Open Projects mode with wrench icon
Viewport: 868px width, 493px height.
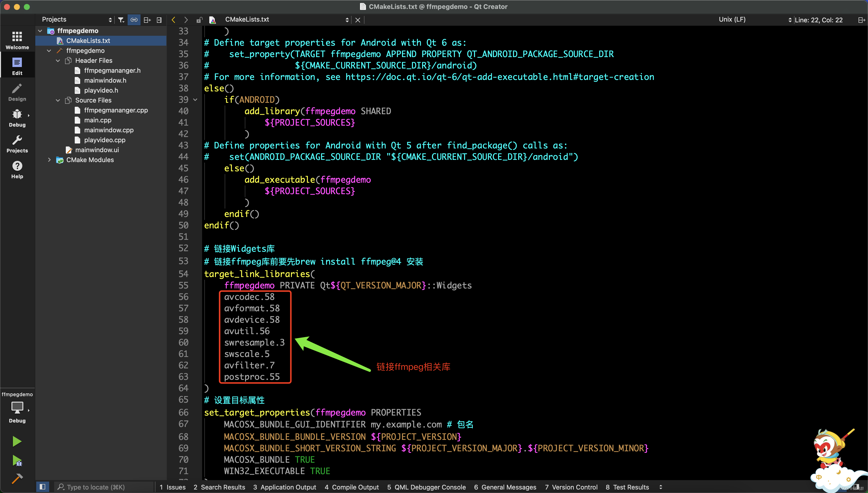tap(17, 143)
